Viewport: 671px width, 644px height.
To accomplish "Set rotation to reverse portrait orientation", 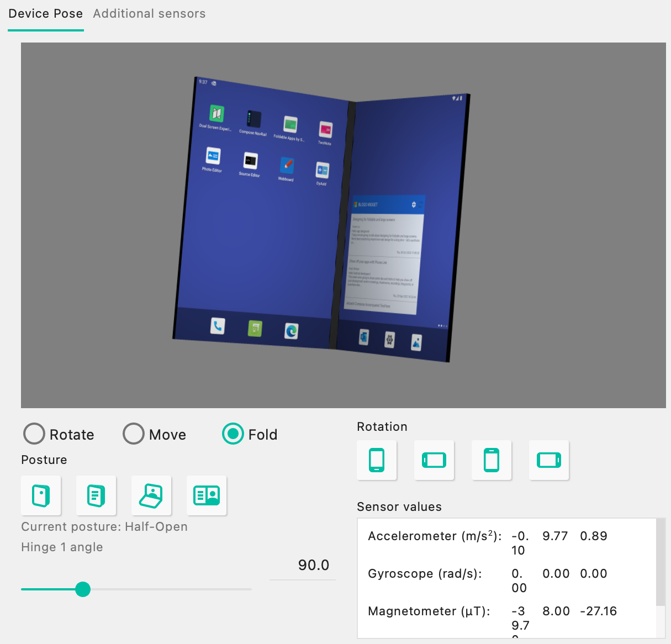I will point(492,460).
